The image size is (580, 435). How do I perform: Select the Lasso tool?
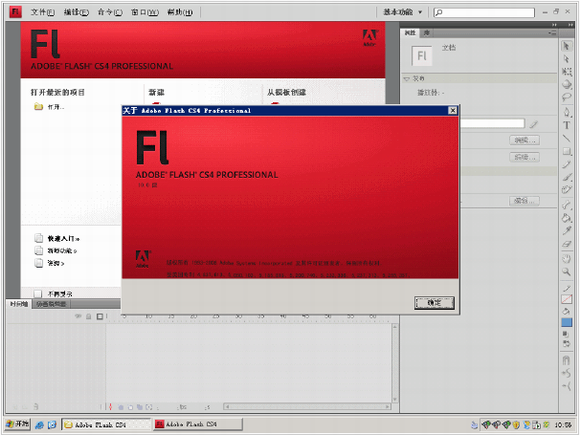tap(566, 97)
